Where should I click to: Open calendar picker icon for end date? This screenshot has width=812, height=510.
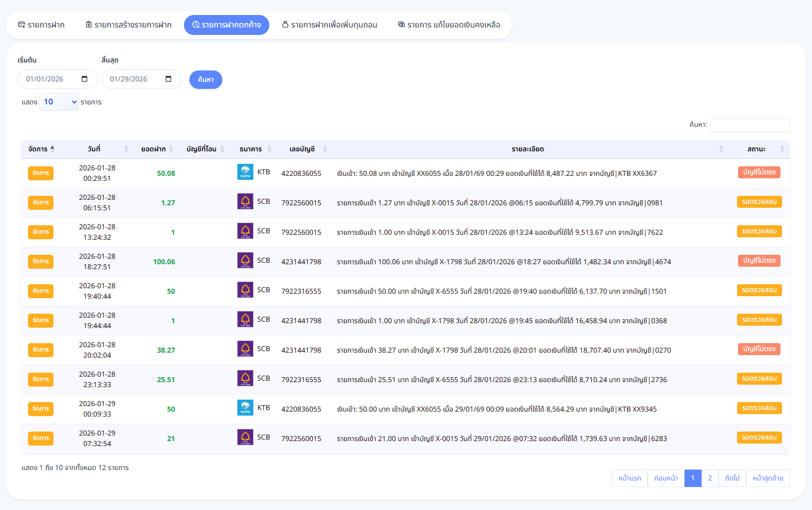[168, 79]
